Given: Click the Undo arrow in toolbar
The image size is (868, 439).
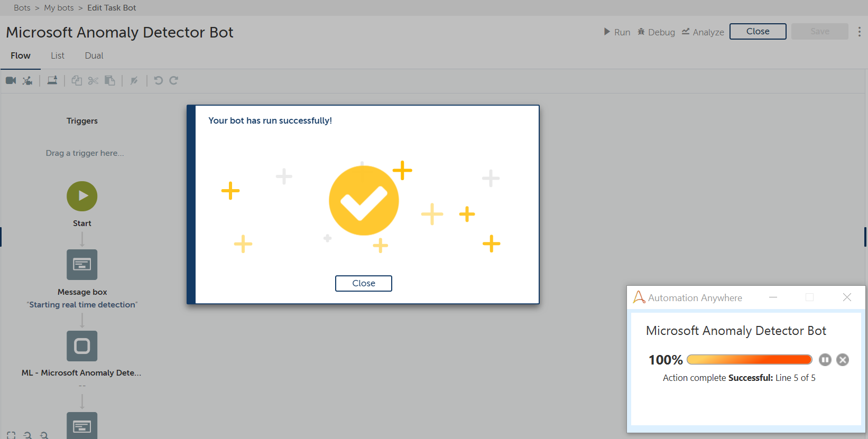Looking at the screenshot, I should [158, 80].
